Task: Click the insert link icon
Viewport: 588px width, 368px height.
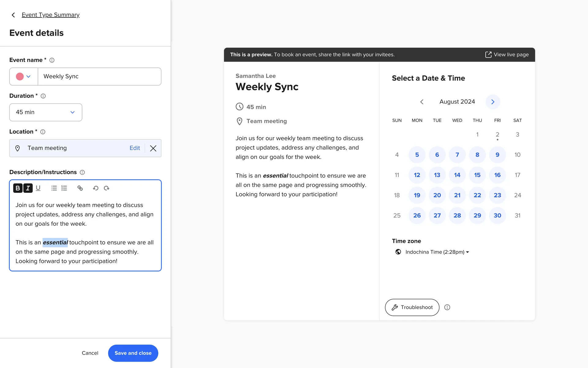Action: (x=80, y=188)
